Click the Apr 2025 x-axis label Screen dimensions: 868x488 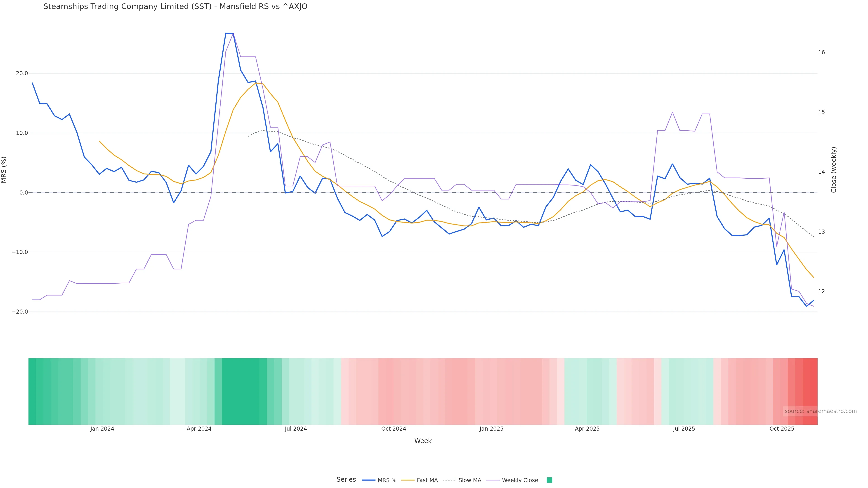point(587,429)
